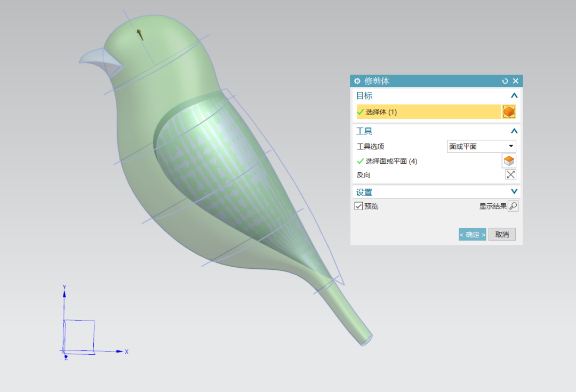The height and width of the screenshot is (392, 576).
Task: Click the 选择体 (1) selection row
Action: (x=429, y=111)
